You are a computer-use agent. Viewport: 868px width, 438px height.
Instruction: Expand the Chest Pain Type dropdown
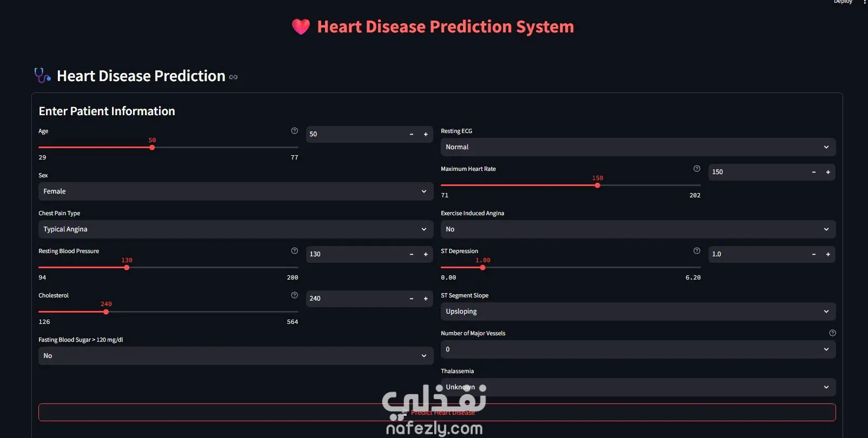(x=236, y=229)
